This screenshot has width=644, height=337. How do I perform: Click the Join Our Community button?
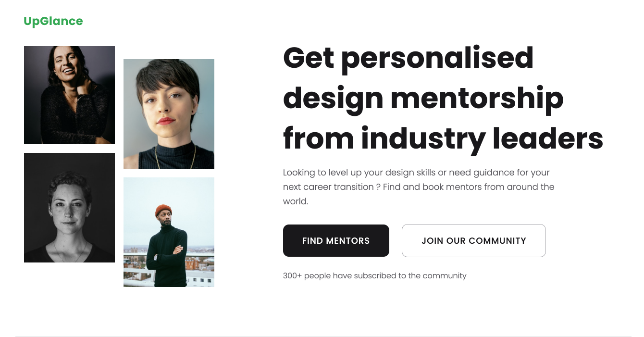point(473,240)
